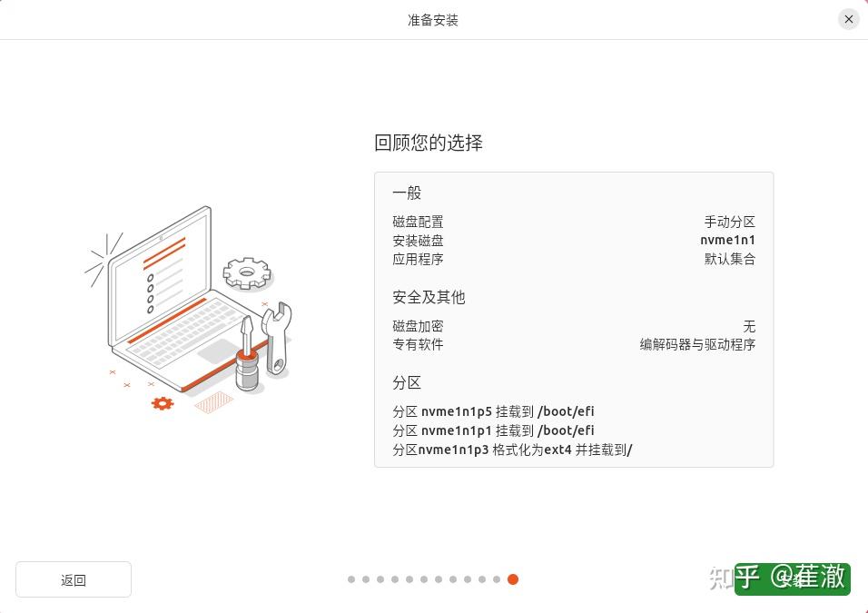Go back with the 返回 button

pos(74,579)
